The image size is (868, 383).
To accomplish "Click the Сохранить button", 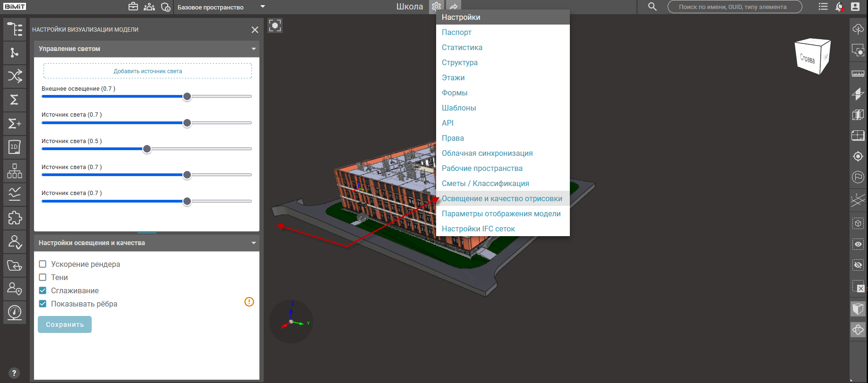I will tap(65, 324).
